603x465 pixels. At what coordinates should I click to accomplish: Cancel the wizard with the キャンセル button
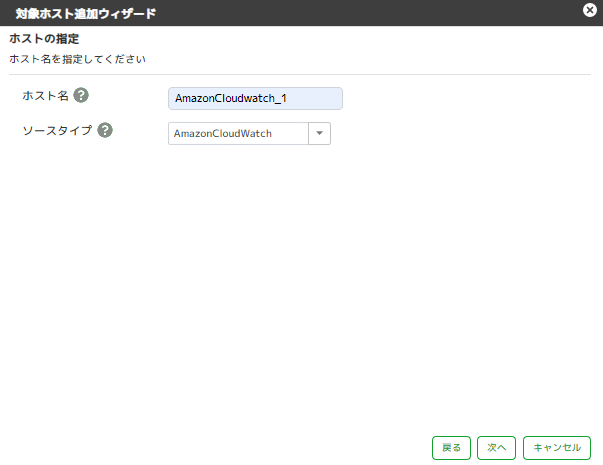click(x=557, y=448)
